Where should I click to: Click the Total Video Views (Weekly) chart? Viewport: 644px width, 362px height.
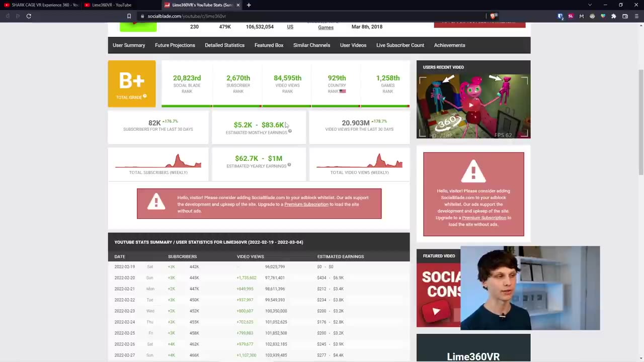coord(359,161)
